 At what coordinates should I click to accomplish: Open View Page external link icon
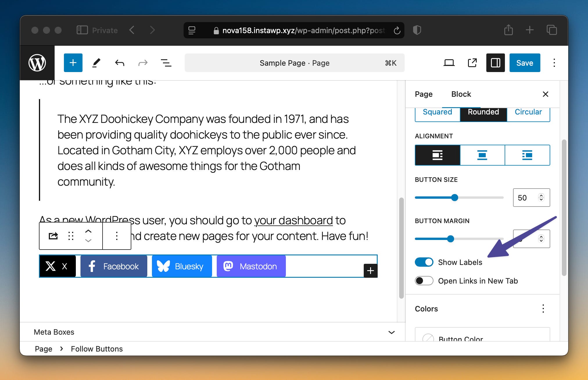click(472, 63)
